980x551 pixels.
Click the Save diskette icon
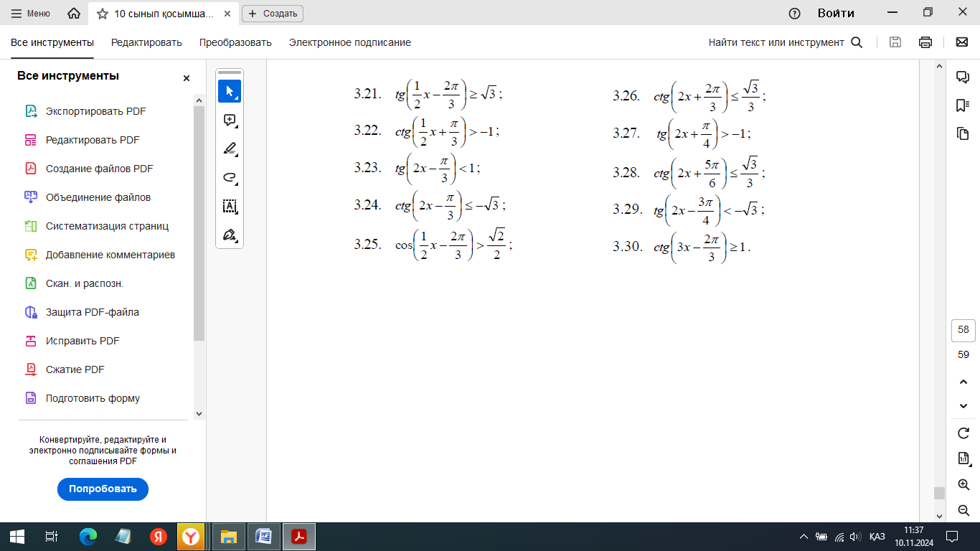pyautogui.click(x=895, y=42)
